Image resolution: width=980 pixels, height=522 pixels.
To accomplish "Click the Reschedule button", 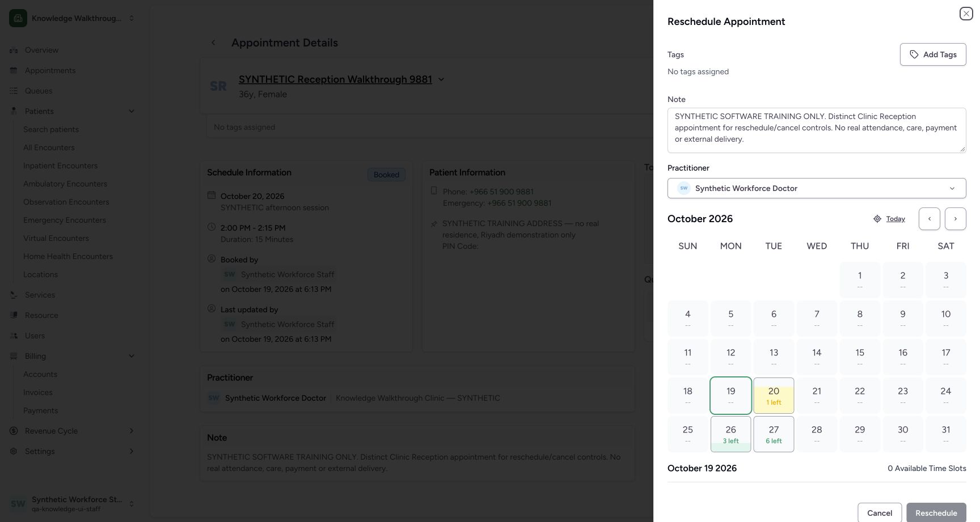I will (x=936, y=513).
